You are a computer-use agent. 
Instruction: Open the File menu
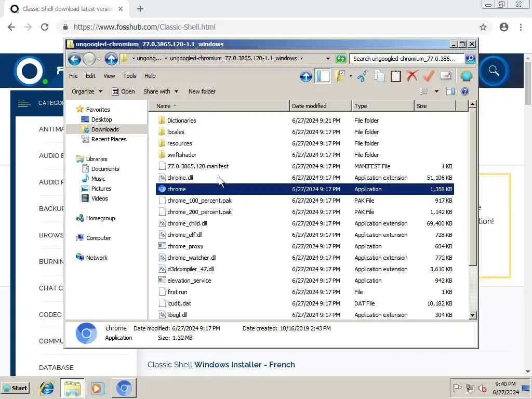tap(73, 76)
